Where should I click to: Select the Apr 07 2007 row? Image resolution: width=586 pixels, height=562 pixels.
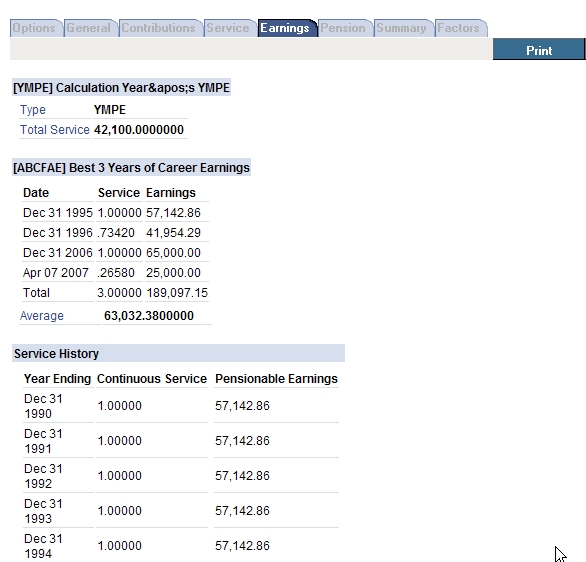[x=115, y=272]
